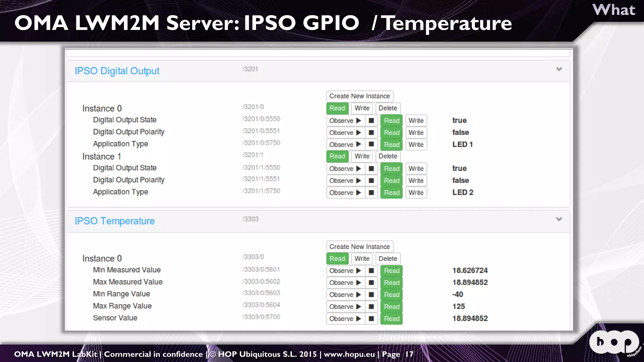644x362 pixels.
Task: Read Digital Output State /3201/1/5550
Action: 391,169
